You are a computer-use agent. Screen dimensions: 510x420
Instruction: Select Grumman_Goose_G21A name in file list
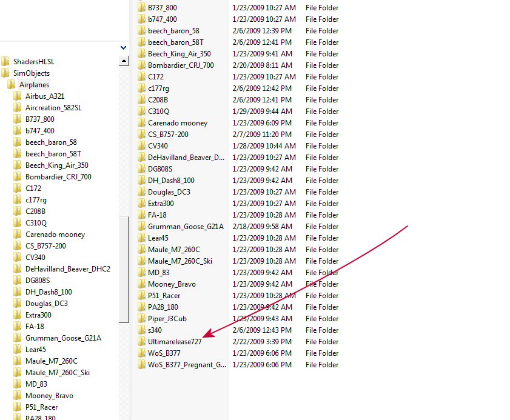click(x=186, y=226)
